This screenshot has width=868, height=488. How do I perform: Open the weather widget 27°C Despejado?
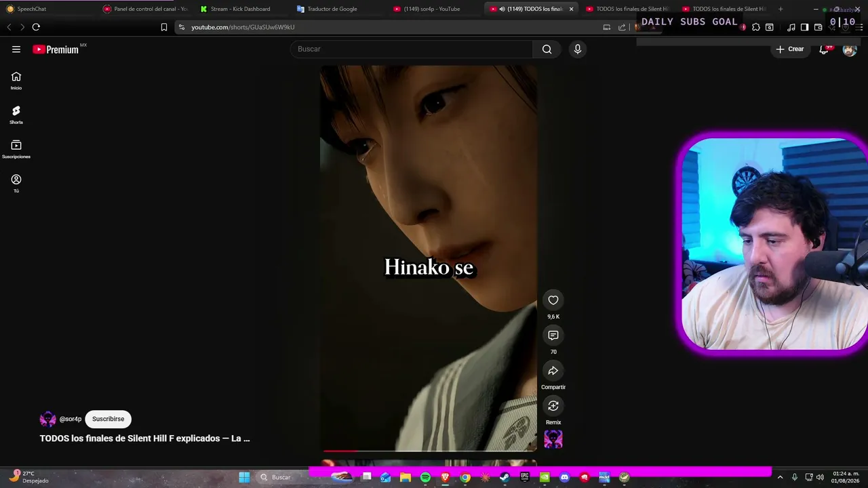pyautogui.click(x=28, y=477)
